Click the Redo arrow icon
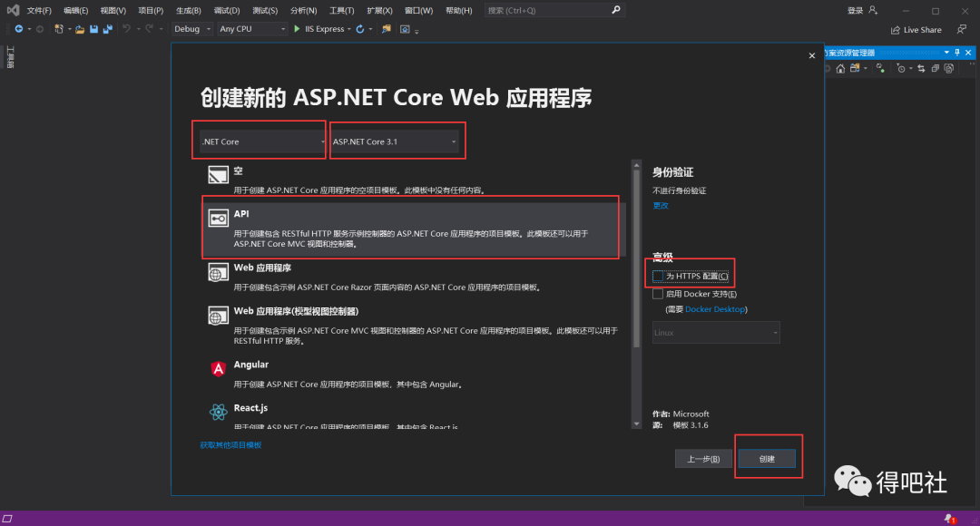 [150, 29]
